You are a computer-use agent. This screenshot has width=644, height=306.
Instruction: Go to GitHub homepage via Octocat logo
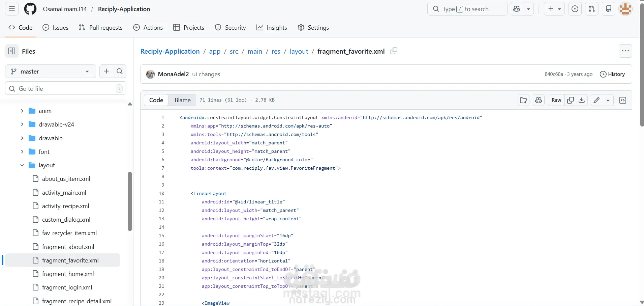(30, 9)
